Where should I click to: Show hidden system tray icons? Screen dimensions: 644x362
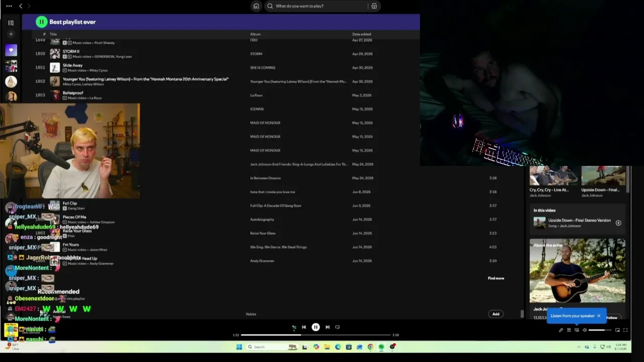click(x=579, y=347)
